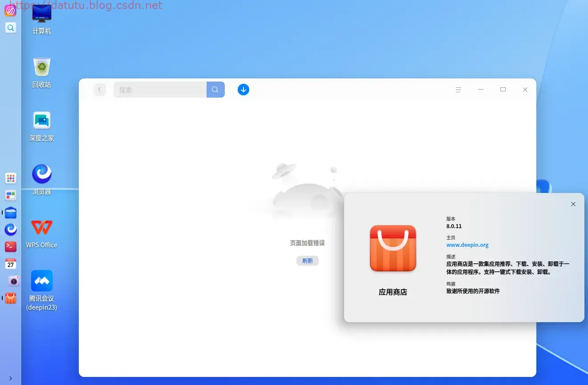This screenshot has width=588, height=385.
Task: Click the 页面加载错误 error message
Action: pyautogui.click(x=307, y=243)
